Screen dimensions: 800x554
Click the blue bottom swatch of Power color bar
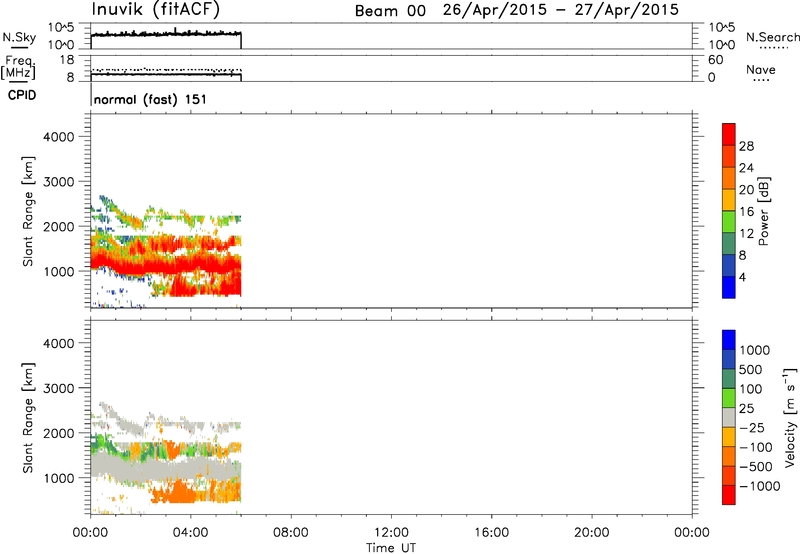pos(729,287)
